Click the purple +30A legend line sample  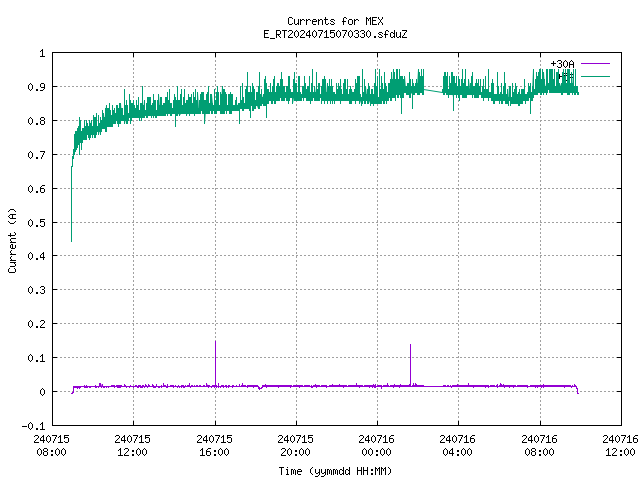click(x=595, y=64)
